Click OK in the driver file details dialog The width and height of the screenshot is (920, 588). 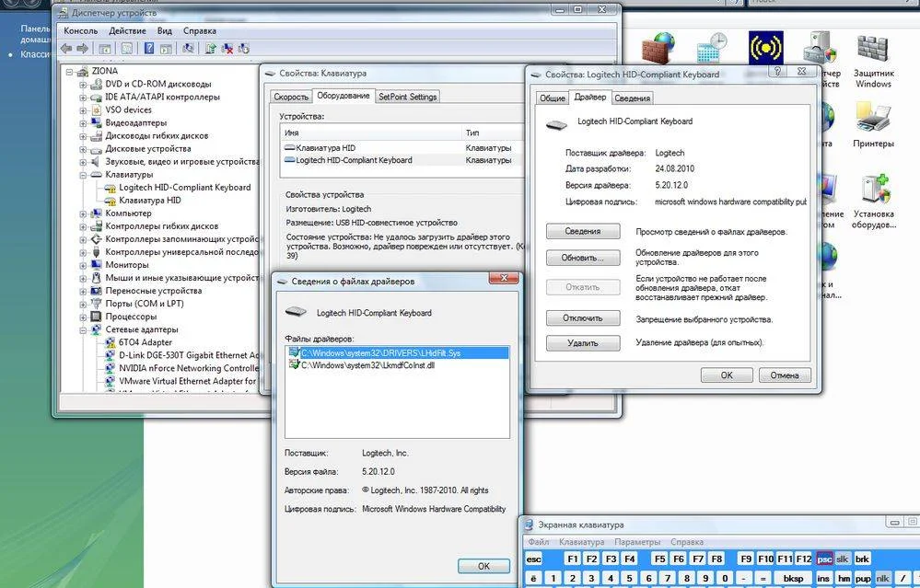click(x=483, y=566)
